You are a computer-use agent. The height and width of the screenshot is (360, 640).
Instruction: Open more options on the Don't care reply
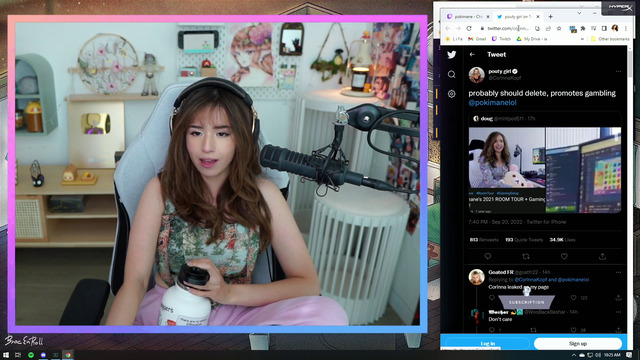tap(618, 312)
